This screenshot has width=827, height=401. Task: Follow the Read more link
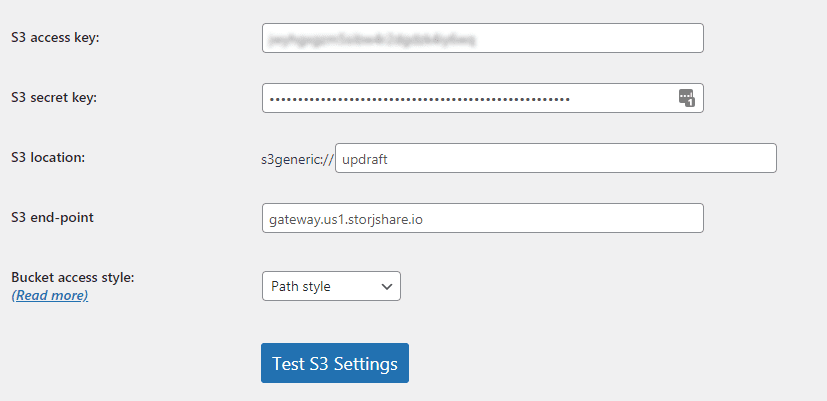(x=50, y=295)
